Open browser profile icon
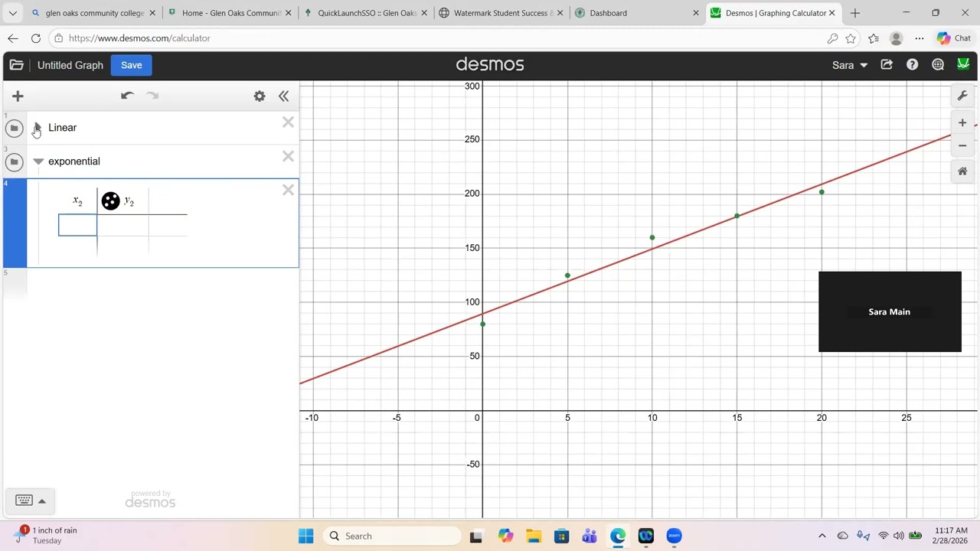Viewport: 980px width, 551px height. coord(897,38)
